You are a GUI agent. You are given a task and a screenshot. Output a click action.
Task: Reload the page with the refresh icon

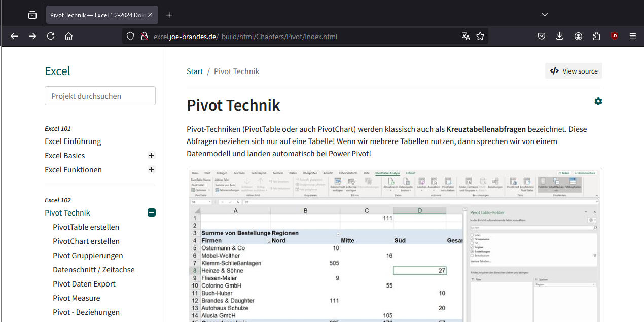point(51,36)
